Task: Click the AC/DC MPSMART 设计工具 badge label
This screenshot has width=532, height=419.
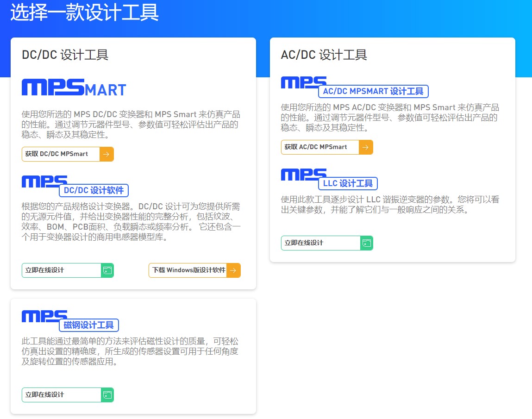Action: 373,91
